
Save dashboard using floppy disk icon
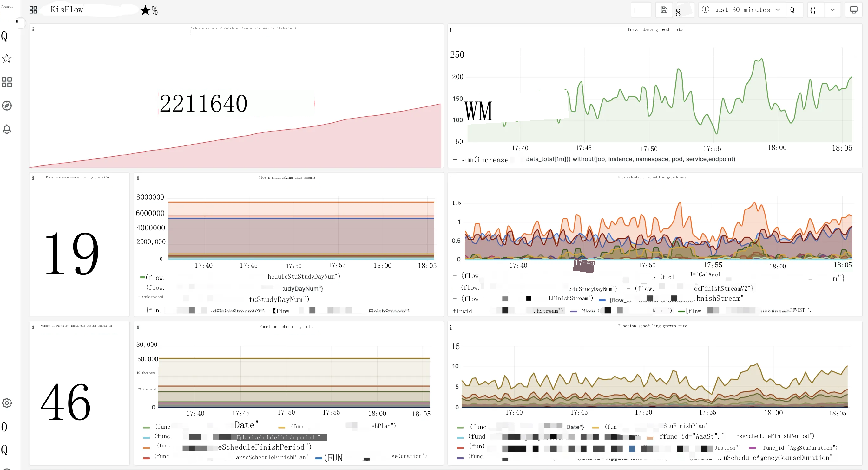click(664, 10)
